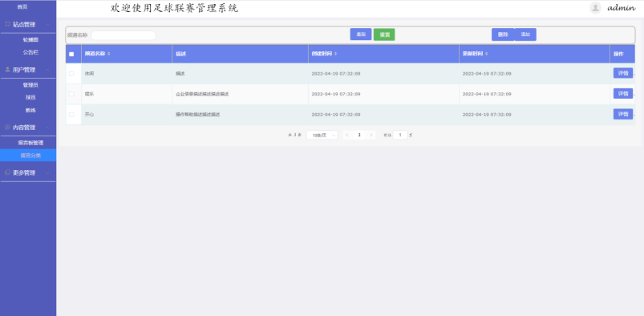The image size is (644, 316).
Task: Click the person icon beside 用户管理
Action: point(7,70)
